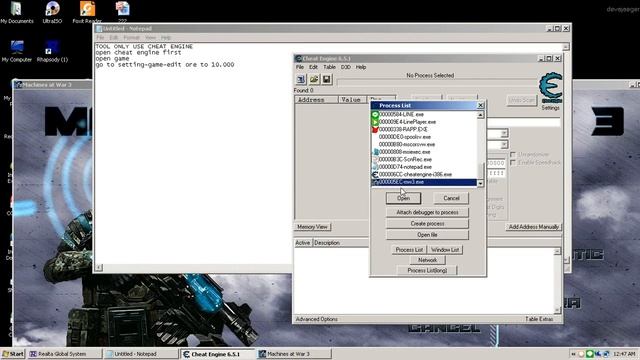Screen dimensions: 640x360
Task: Select LINE.exe in the process list
Action: click(x=424, y=115)
